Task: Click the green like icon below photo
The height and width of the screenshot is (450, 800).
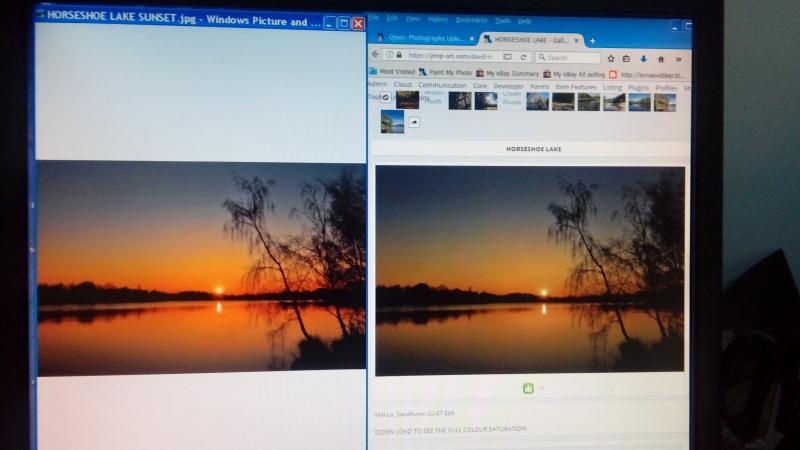Action: pos(528,388)
